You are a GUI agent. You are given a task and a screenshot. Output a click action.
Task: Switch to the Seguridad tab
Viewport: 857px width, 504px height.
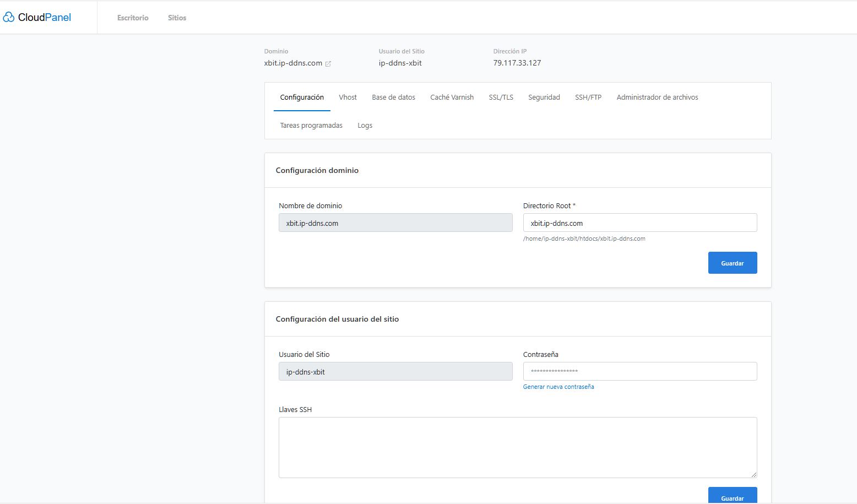click(x=544, y=97)
